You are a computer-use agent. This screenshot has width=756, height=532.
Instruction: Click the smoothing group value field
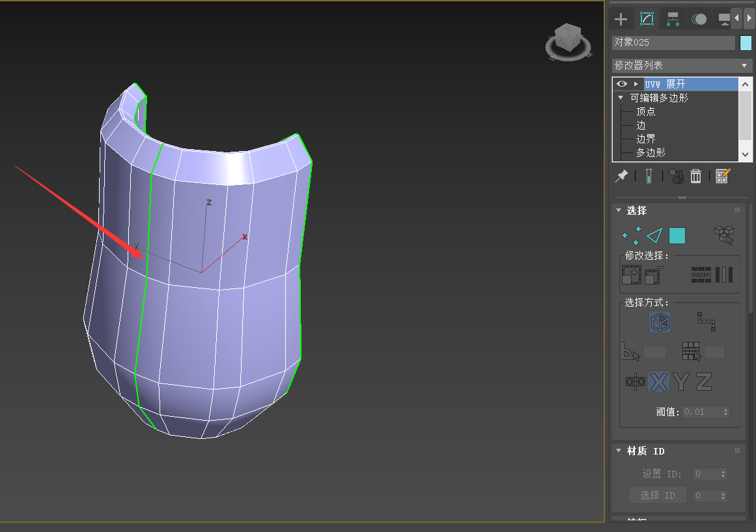pyautogui.click(x=714, y=352)
